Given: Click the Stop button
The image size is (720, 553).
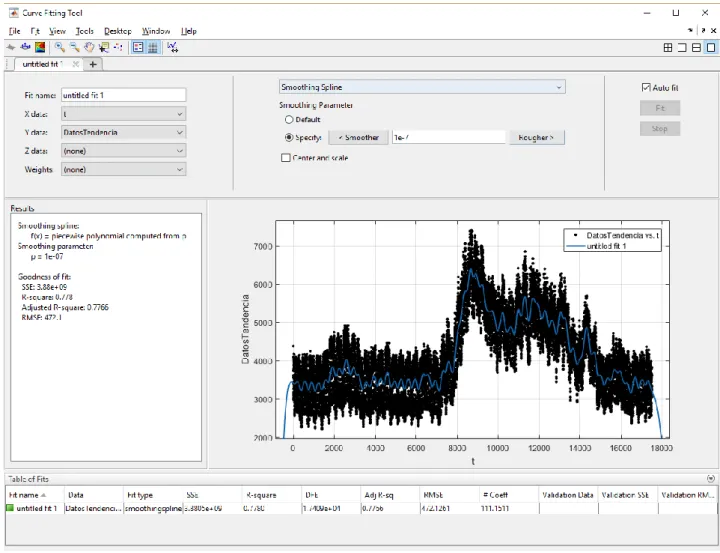Looking at the screenshot, I should 660,129.
